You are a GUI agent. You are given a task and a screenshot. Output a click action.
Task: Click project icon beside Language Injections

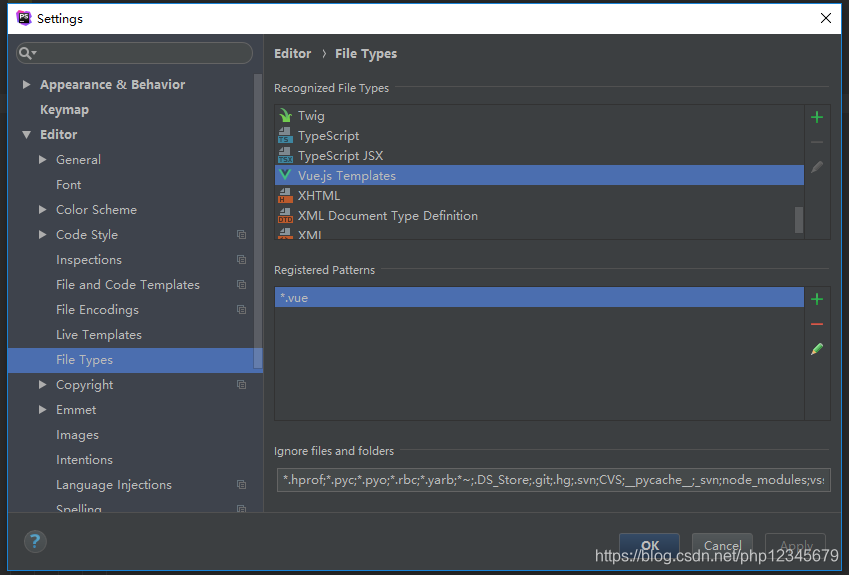click(x=241, y=485)
